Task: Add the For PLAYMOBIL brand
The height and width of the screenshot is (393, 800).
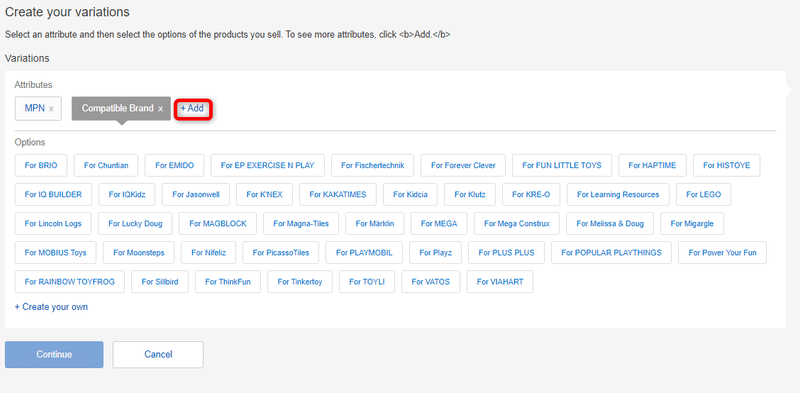Action: (364, 253)
